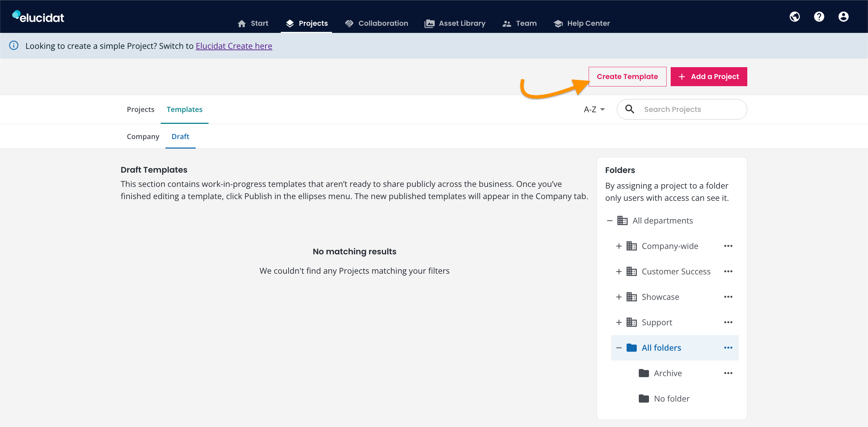The image size is (868, 427).
Task: Expand the Company-wide department
Action: pos(619,246)
